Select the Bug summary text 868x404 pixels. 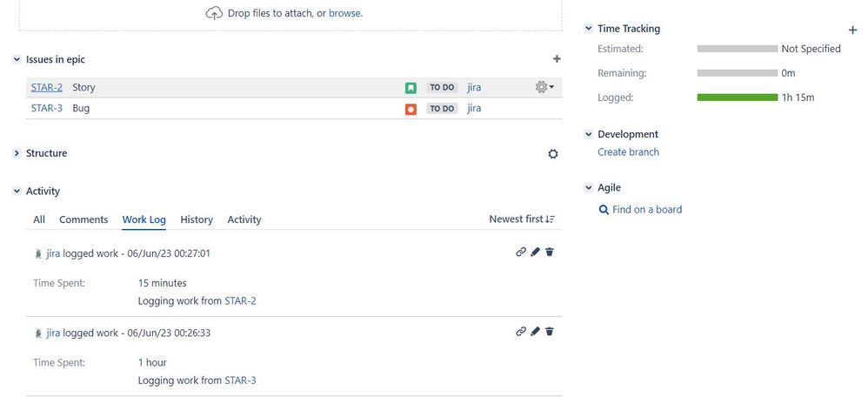tap(81, 108)
